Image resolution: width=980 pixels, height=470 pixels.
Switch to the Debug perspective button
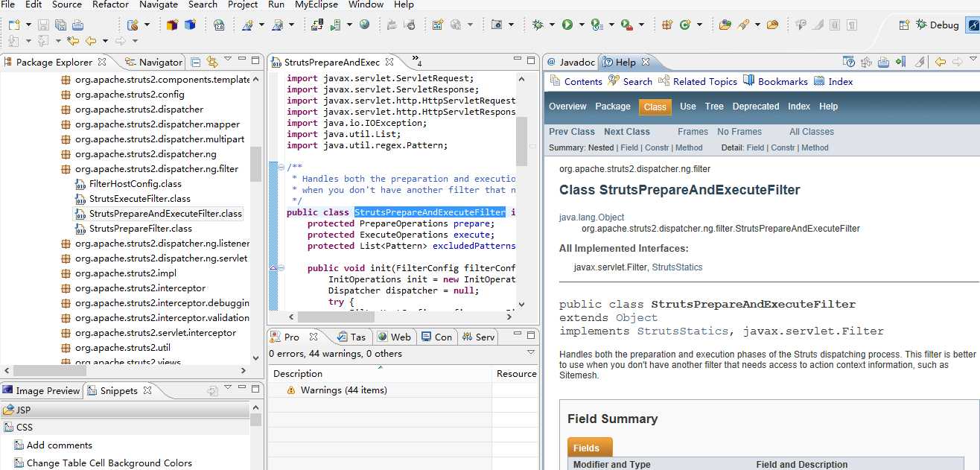pyautogui.click(x=938, y=25)
